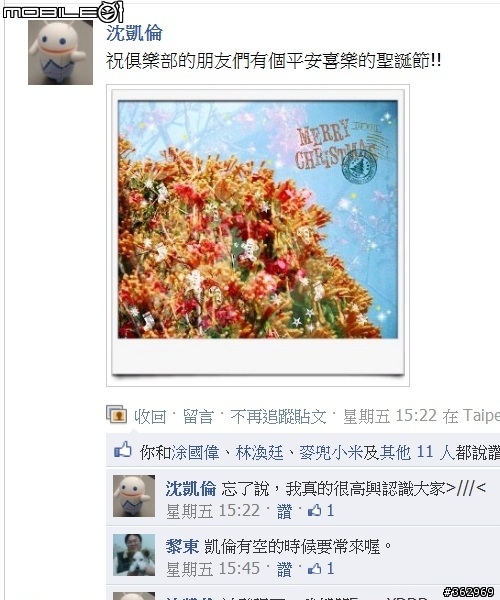Open 黎東's avatar in the comments
Screen dimensions: 500x600
tap(134, 555)
